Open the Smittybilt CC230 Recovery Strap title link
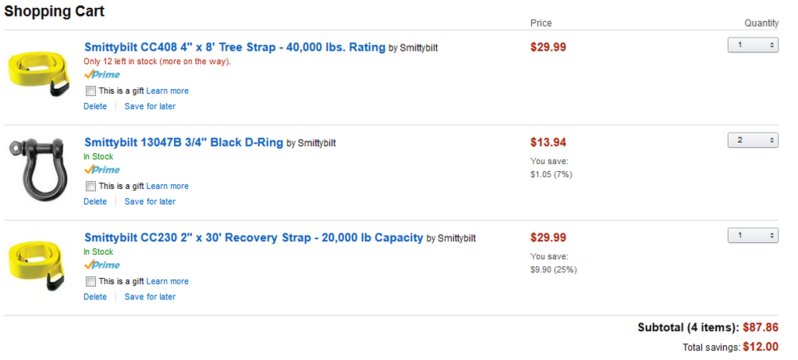This screenshot has height=360, width=798. click(x=253, y=238)
